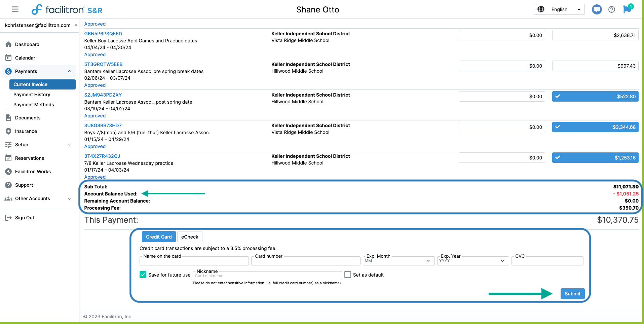Enable the Set as default checkbox
This screenshot has height=324, width=644.
pos(348,275)
